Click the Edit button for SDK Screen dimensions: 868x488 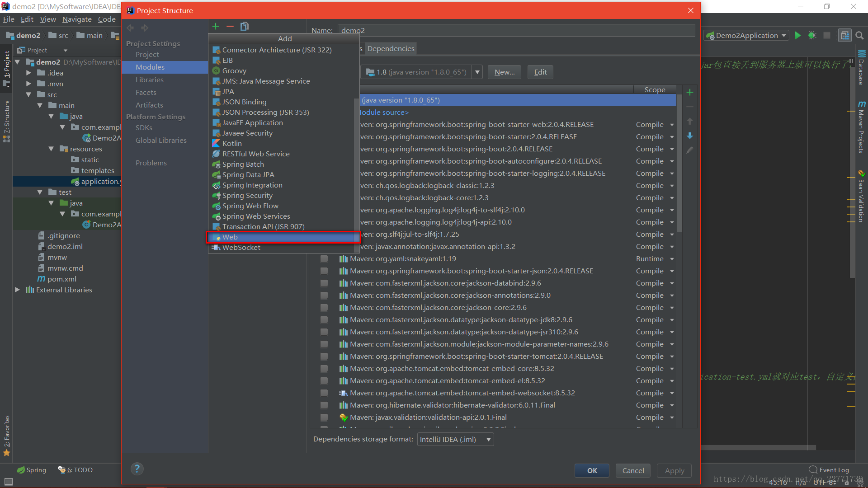539,71
